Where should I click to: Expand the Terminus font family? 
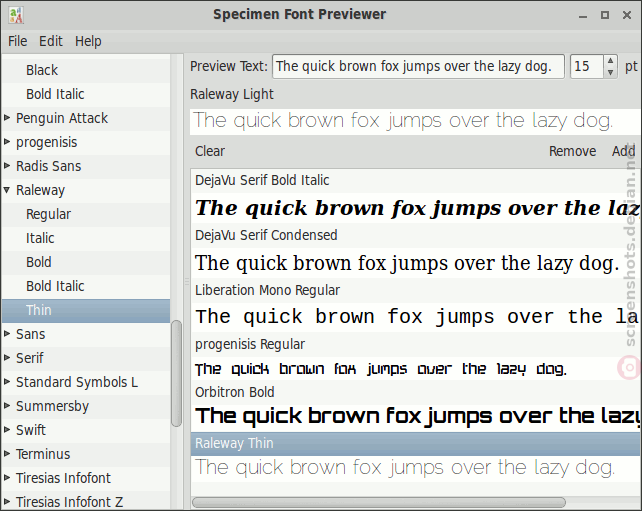7,454
